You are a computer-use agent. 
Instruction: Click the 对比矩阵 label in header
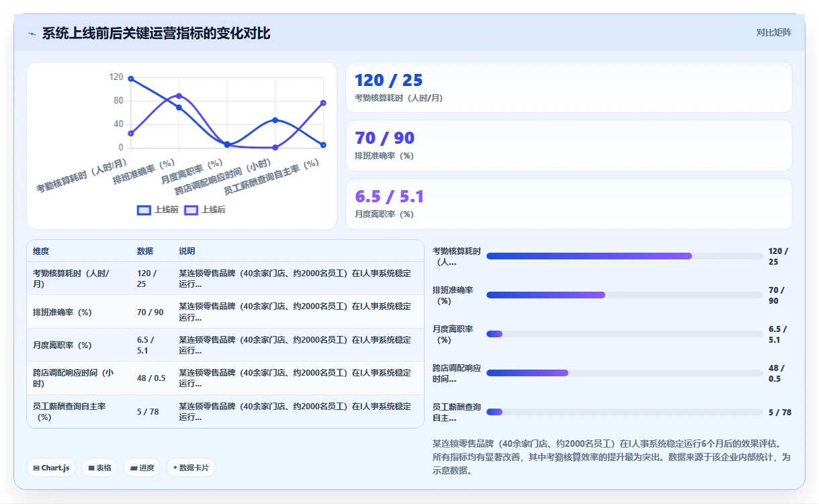tap(773, 32)
